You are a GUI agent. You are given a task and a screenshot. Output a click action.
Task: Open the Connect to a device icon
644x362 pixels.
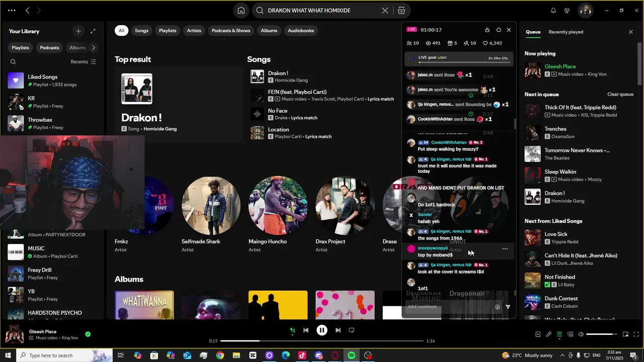[570, 334]
